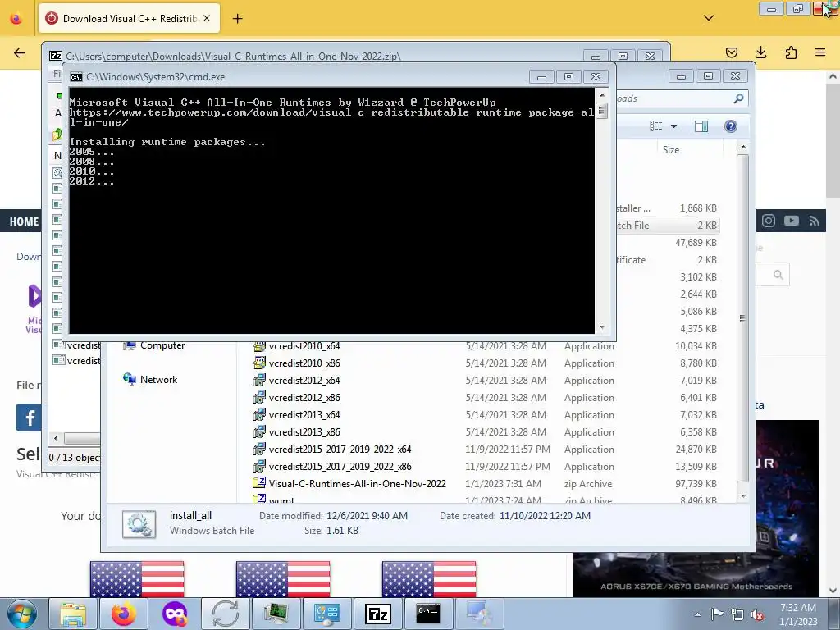Share via the Facebook button on webpage

tap(29, 418)
